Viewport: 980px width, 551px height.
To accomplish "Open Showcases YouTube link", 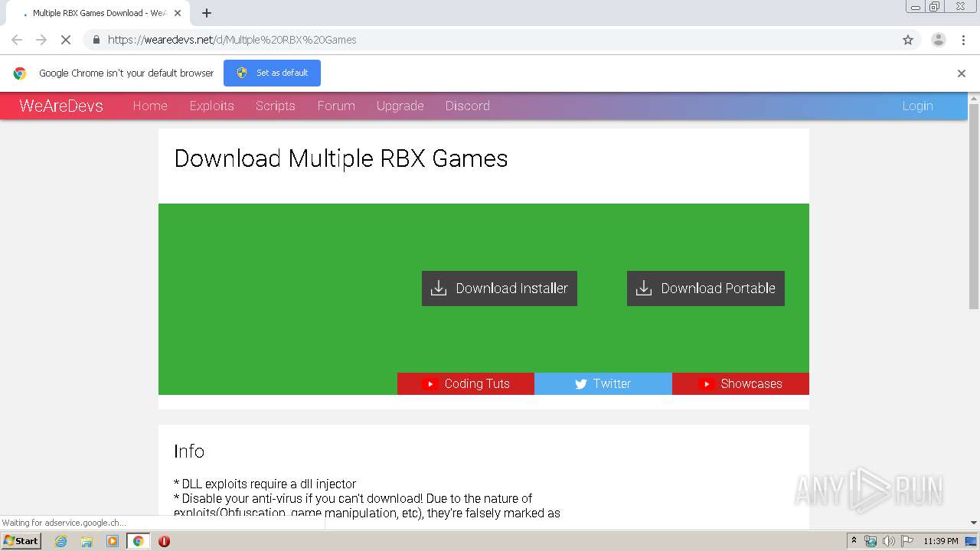I will coord(740,383).
